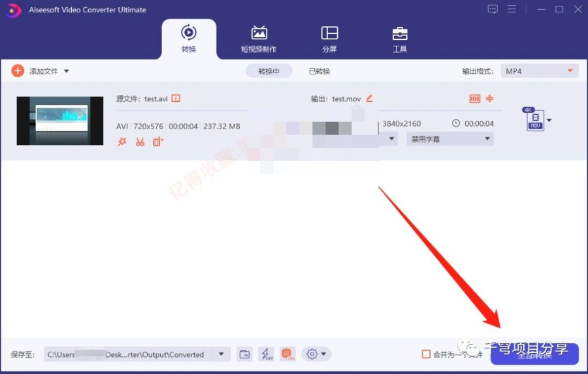Image resolution: width=588 pixels, height=374 pixels.
Task: Click the 添加文件 plus icon
Action: [x=18, y=71]
